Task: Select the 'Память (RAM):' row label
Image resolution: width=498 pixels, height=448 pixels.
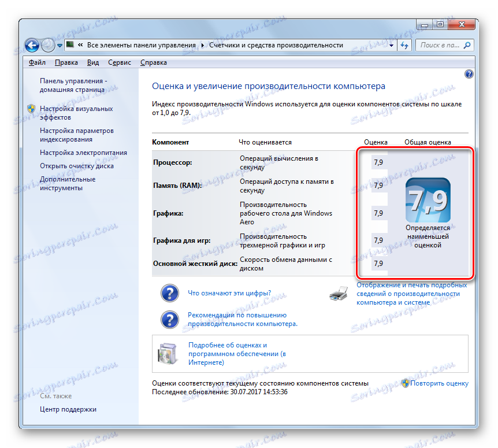Action: 177,185
